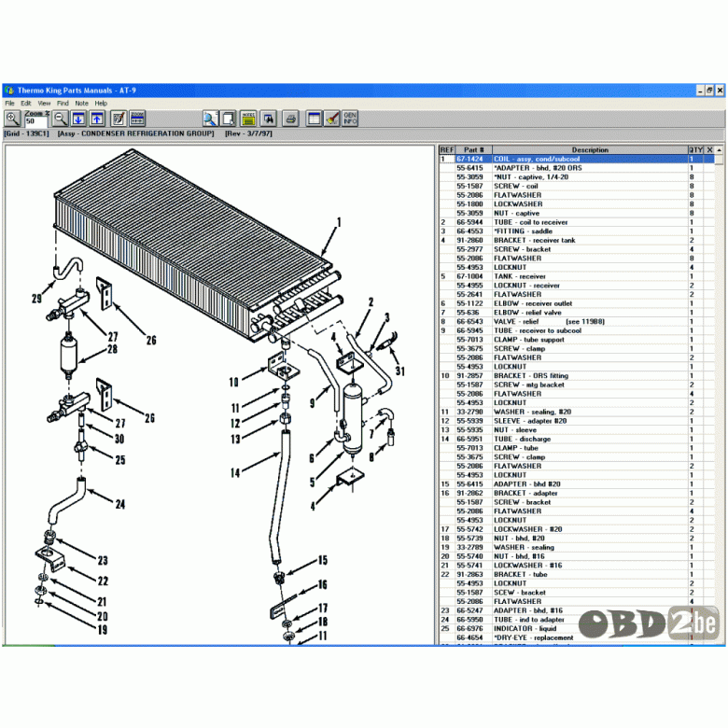Click the X column header
The height and width of the screenshot is (728, 728).
(x=709, y=150)
